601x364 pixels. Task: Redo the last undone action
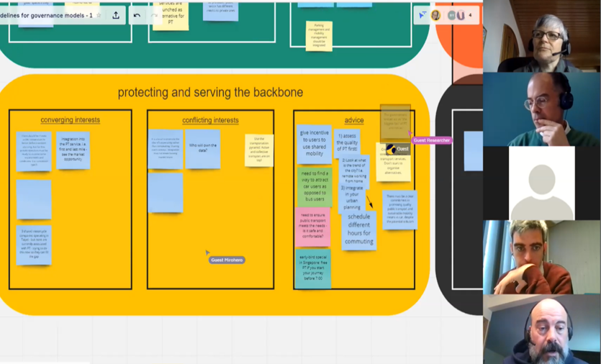pos(154,15)
